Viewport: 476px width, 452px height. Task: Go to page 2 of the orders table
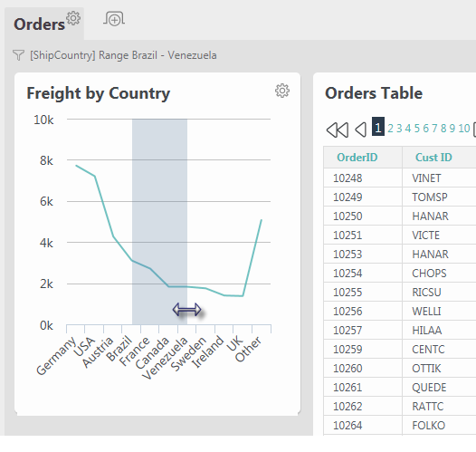tap(390, 129)
